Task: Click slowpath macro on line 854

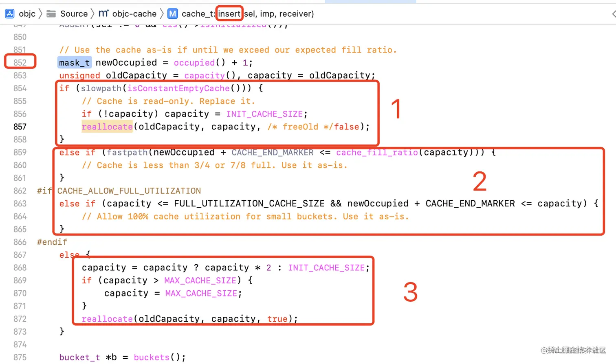Action: (101, 88)
